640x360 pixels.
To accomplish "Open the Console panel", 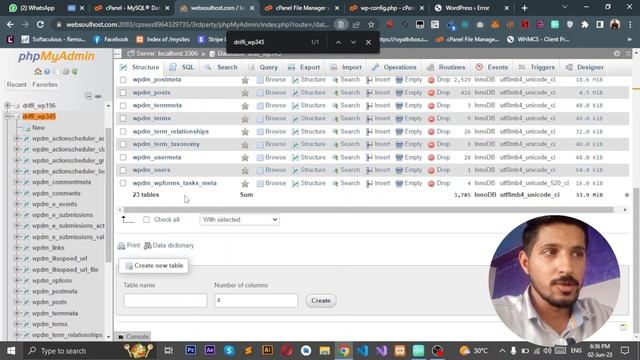I will coord(133,337).
